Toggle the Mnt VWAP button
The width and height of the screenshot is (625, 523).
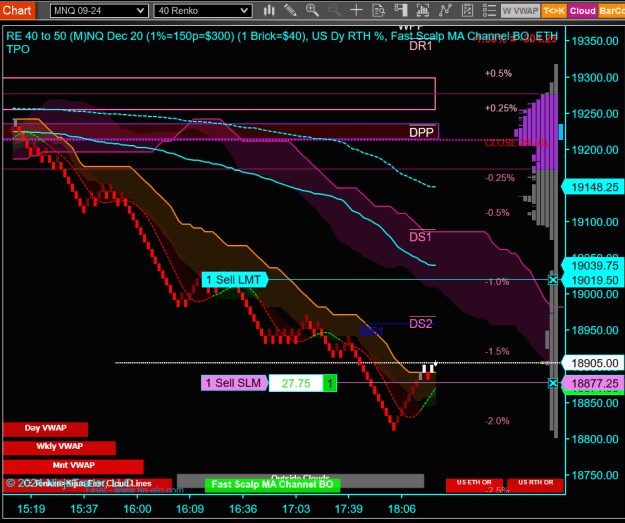click(73, 466)
